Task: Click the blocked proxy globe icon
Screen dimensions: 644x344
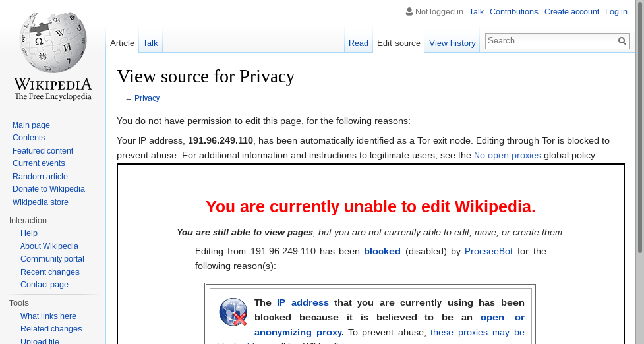Action: (x=233, y=312)
